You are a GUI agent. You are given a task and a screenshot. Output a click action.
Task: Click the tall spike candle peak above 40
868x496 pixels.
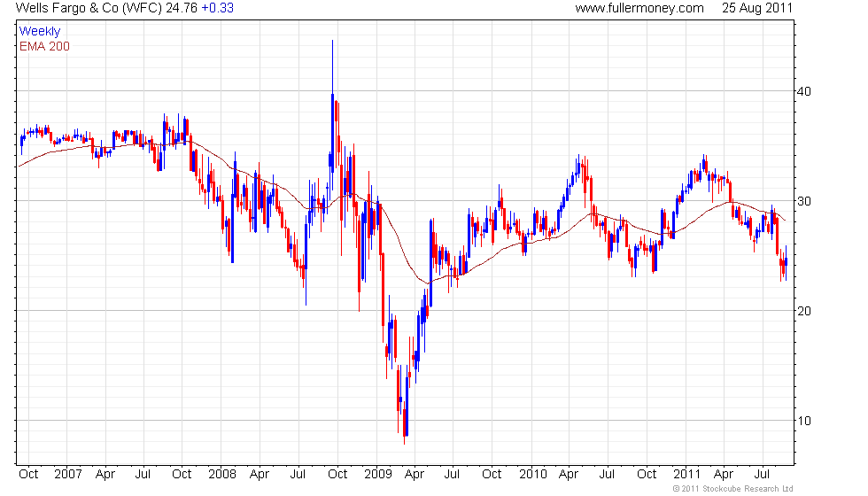pyautogui.click(x=332, y=42)
